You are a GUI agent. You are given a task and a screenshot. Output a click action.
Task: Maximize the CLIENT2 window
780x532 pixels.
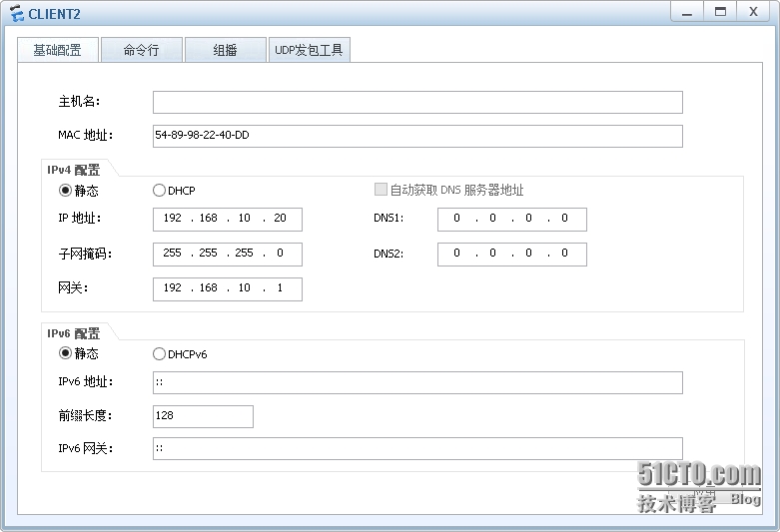tap(720, 12)
